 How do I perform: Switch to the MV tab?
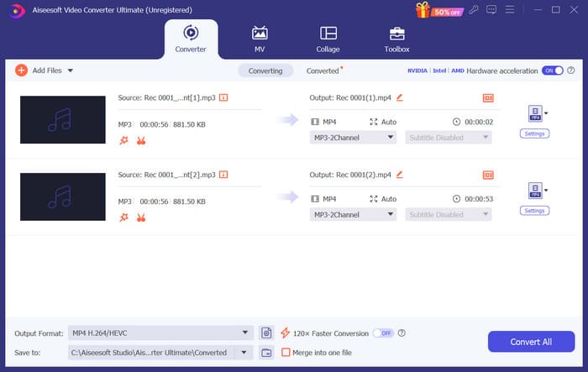point(260,39)
